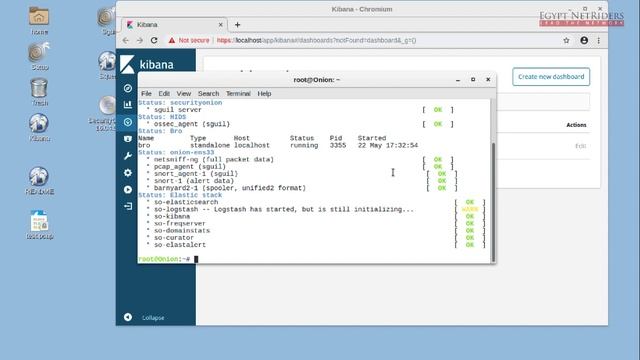
Task: Open the Setup desktop icon
Action: tap(39, 56)
